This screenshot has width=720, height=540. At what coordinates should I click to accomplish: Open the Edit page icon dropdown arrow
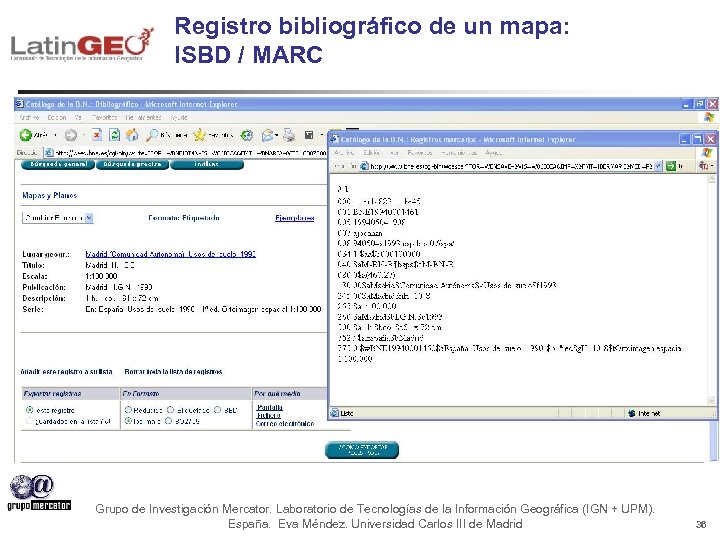pos(321,135)
